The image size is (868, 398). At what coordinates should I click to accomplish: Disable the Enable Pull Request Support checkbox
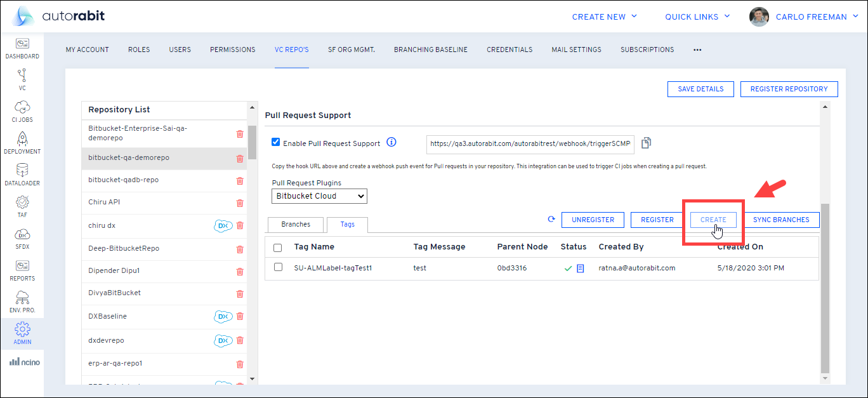coord(275,143)
